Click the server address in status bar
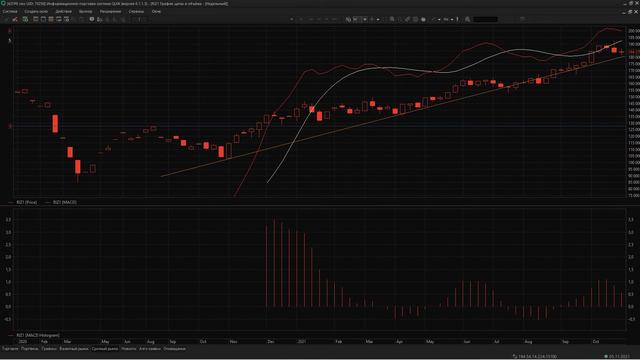The image size is (640, 360). 537,356
